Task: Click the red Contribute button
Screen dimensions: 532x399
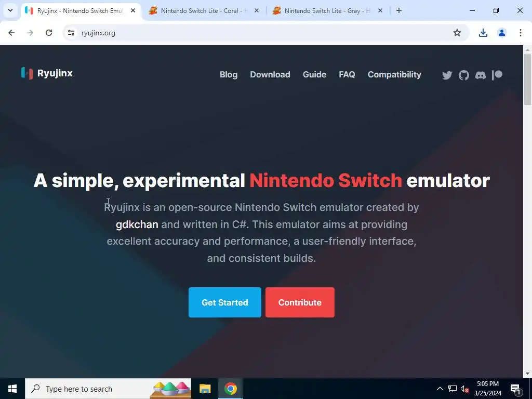Action: (300, 302)
